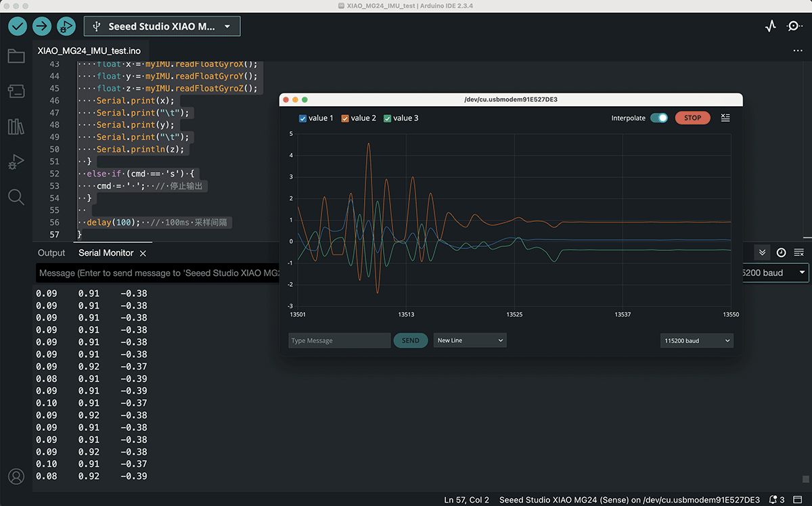Select the Serial Monitor tab
Screen dimensions: 812x506
tap(106, 253)
